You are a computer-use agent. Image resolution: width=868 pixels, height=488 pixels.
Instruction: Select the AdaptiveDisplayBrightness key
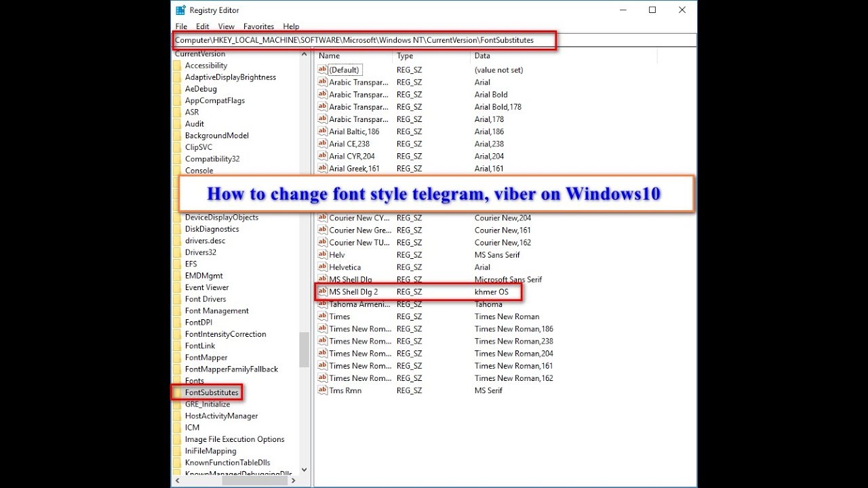tap(231, 77)
